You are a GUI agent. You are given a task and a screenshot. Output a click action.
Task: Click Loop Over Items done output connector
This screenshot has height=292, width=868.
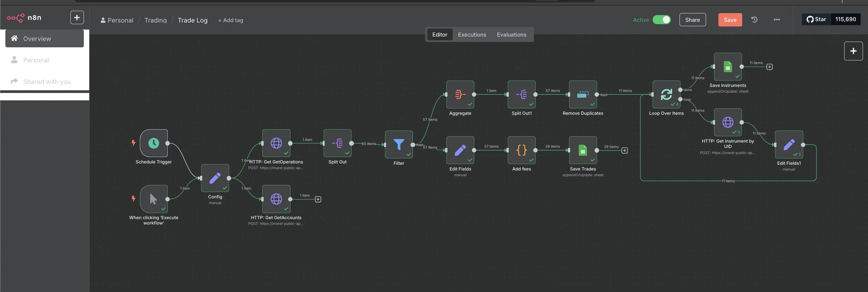point(680,90)
